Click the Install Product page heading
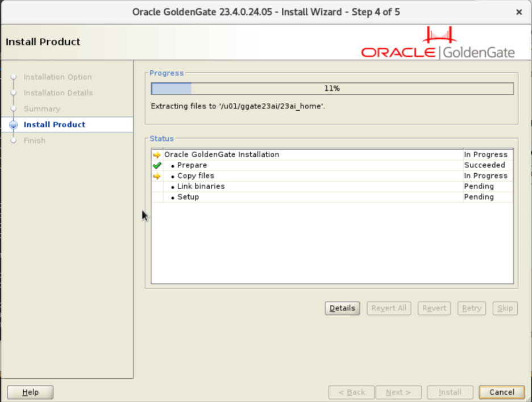Viewport: 532px width, 402px height. (43, 41)
